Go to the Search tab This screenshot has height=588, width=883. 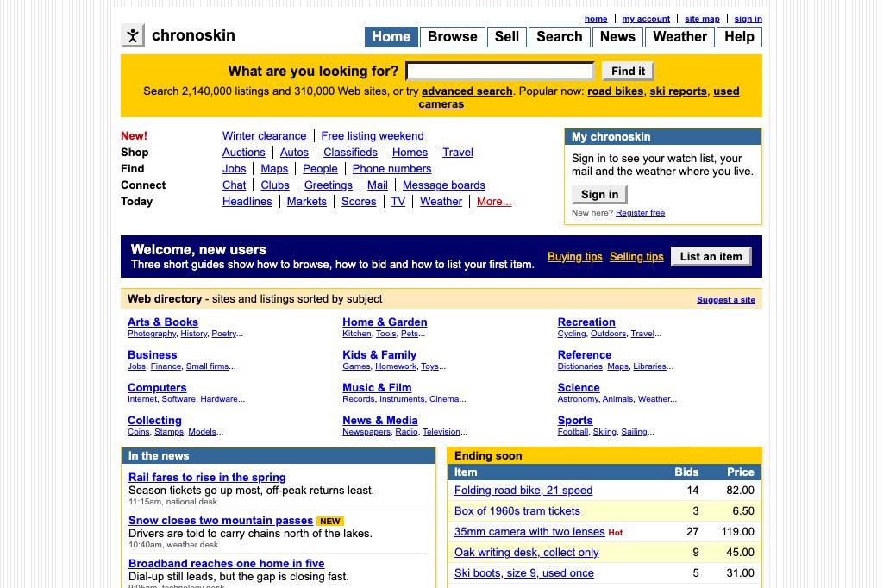559,36
